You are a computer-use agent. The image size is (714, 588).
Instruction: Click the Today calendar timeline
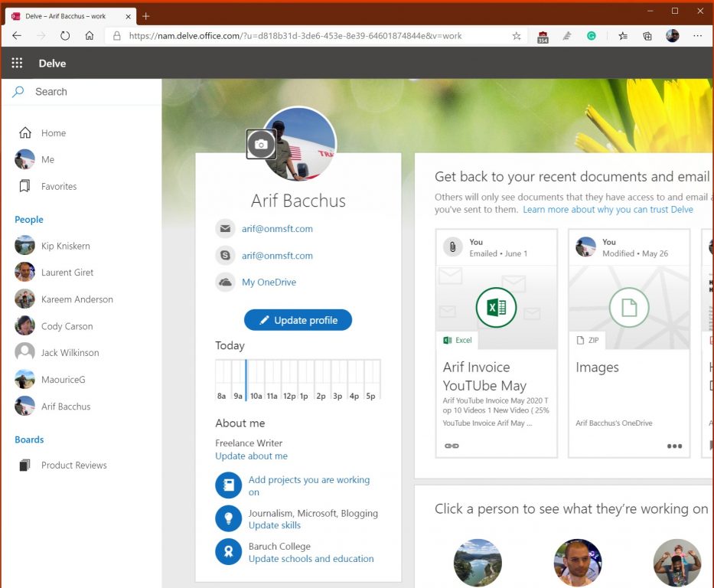(298, 380)
